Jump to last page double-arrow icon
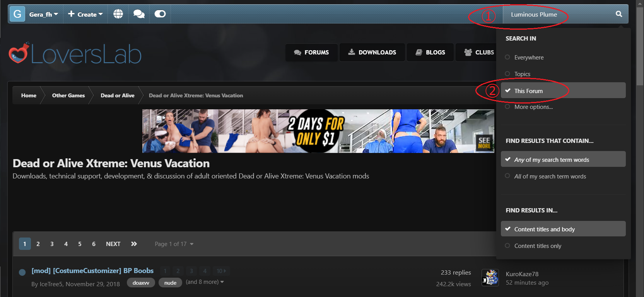The height and width of the screenshot is (297, 644). pyautogui.click(x=134, y=244)
